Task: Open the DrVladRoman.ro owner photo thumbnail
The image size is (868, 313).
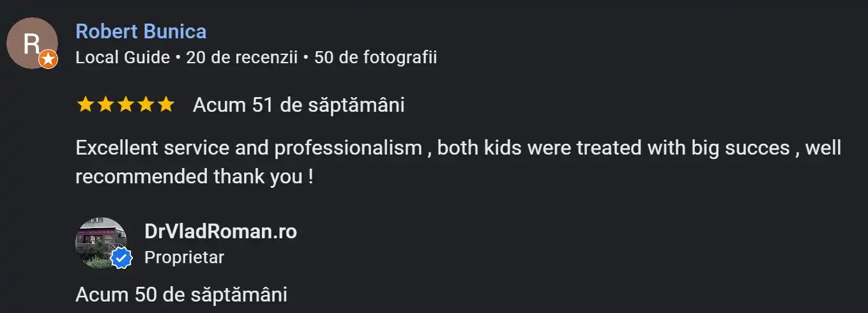Action: click(x=100, y=241)
